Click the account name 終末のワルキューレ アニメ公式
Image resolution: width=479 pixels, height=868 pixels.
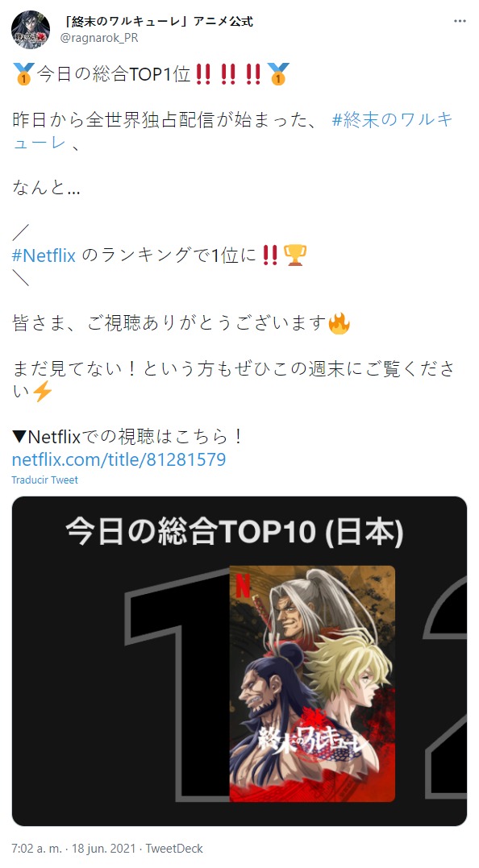click(158, 22)
